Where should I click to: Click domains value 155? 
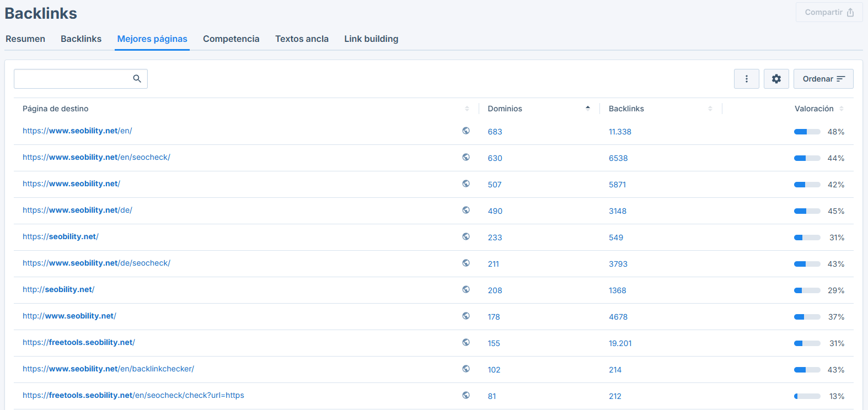494,343
